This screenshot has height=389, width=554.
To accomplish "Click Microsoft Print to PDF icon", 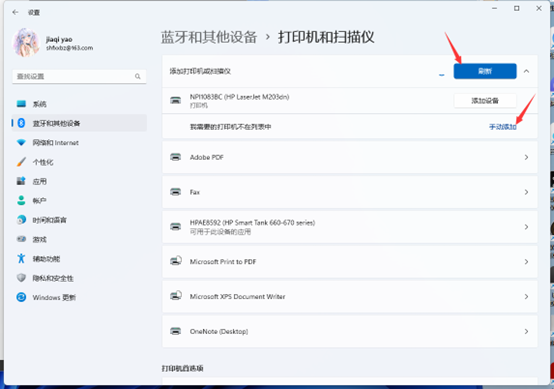I will (176, 261).
